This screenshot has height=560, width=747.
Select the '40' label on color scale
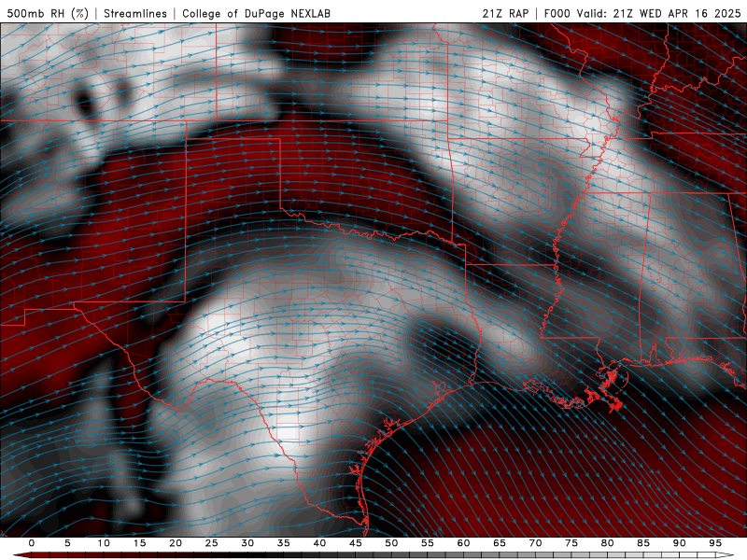click(319, 543)
